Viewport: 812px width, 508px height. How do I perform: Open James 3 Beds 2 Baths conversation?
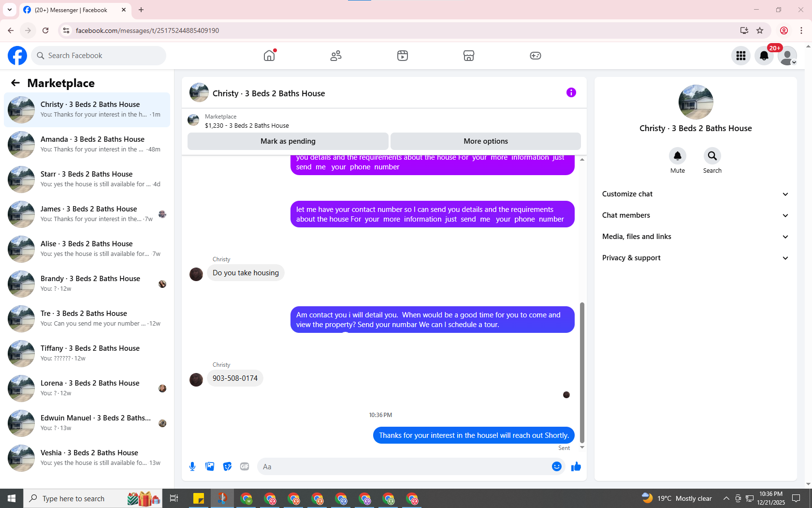[x=87, y=214]
